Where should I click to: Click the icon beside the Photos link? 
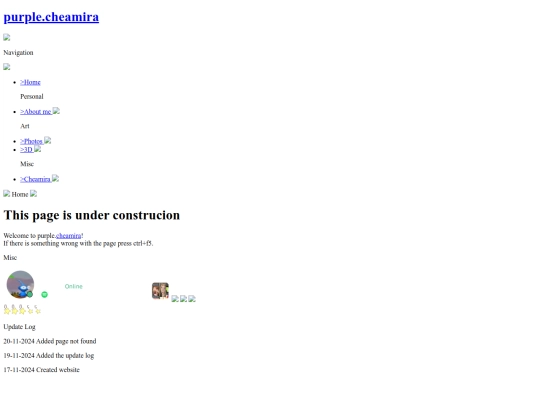[48, 141]
